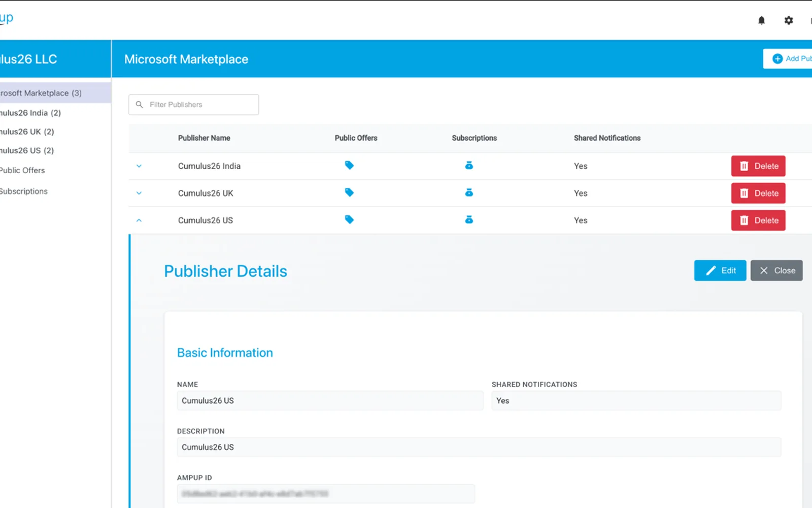This screenshot has height=508, width=812.
Task: Open Subscriptions icon for Cumulus26 India
Action: pos(469,165)
